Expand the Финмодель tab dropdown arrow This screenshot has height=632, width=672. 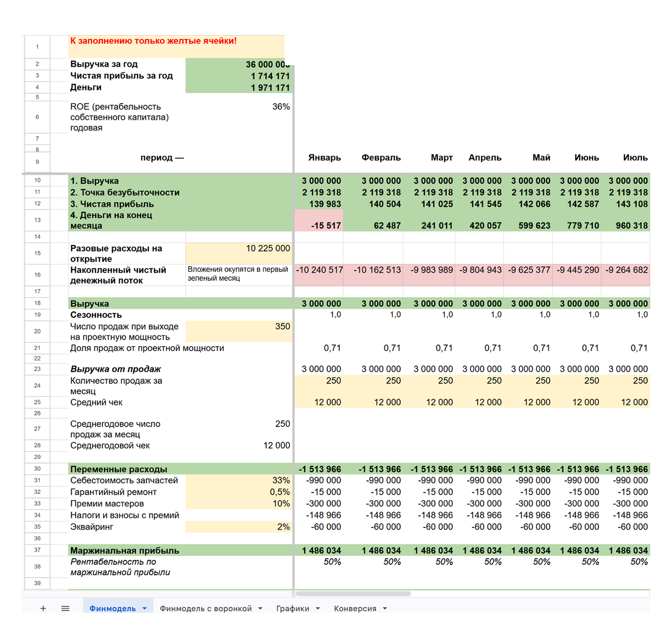pos(145,608)
